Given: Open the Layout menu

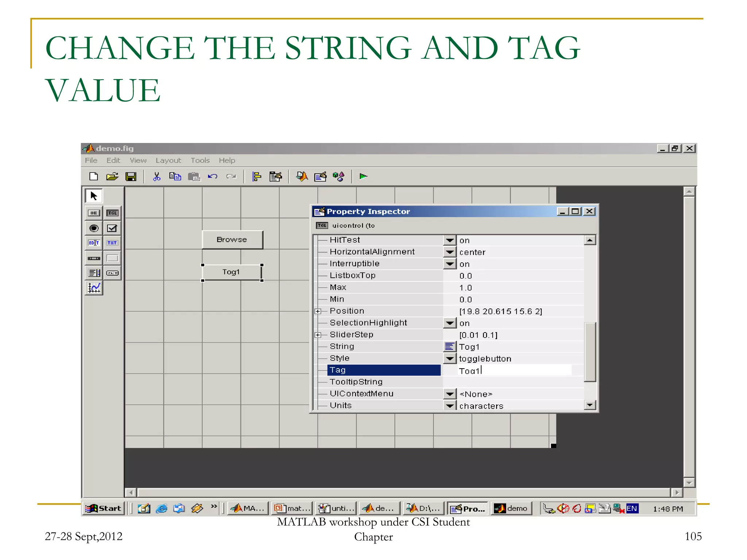Looking at the screenshot, I should [x=168, y=160].
